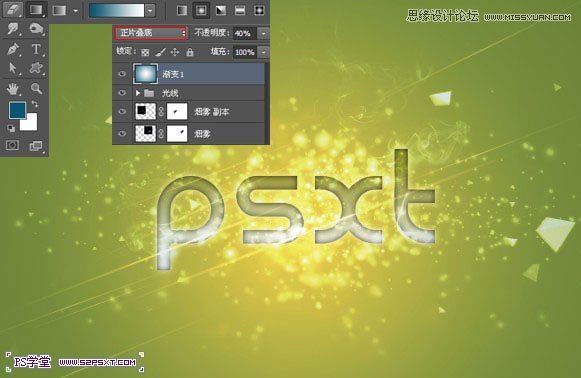The height and width of the screenshot is (378, 581).
Task: Click gradient tool preset icon in options bar
Action: click(x=59, y=10)
